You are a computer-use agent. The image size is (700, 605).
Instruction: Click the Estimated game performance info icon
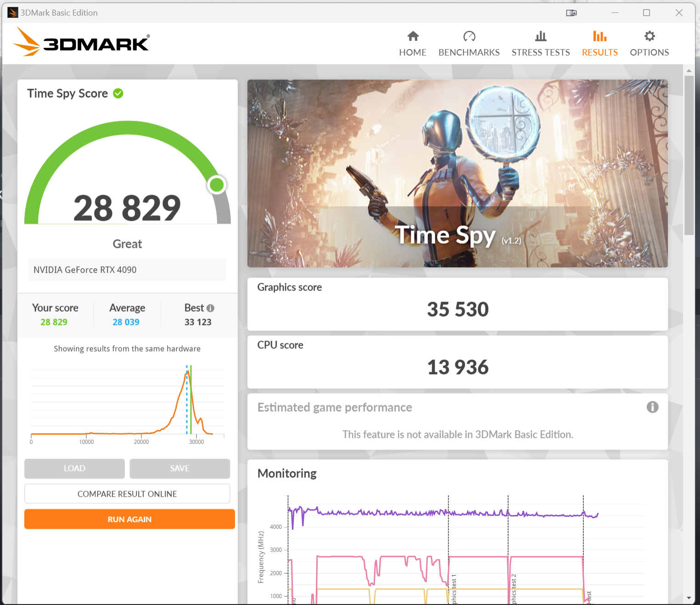(x=652, y=407)
